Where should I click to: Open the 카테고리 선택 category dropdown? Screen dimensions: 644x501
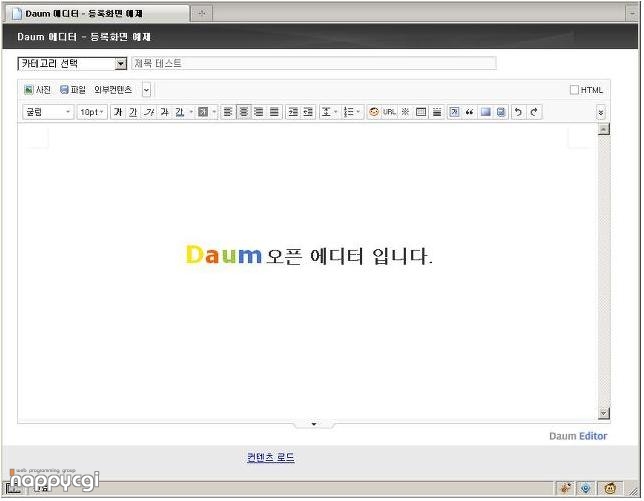click(x=72, y=64)
